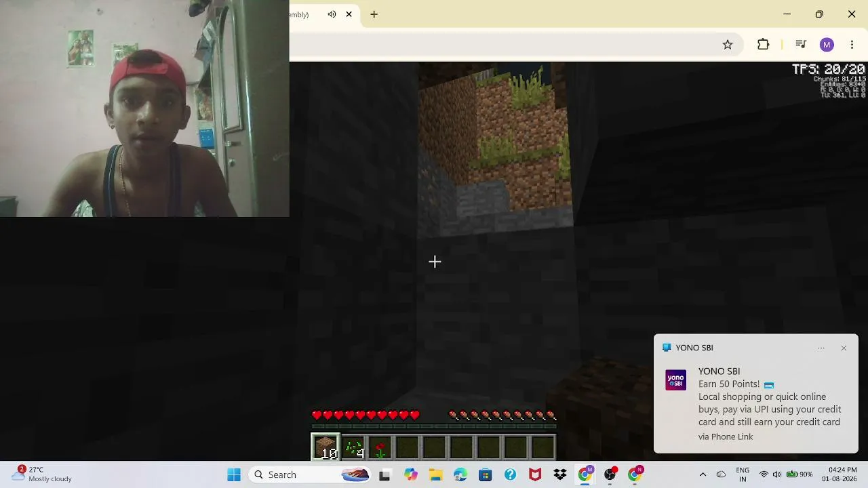Open the Chrome three-dot menu
Screen dimensions: 868x488
(852, 45)
